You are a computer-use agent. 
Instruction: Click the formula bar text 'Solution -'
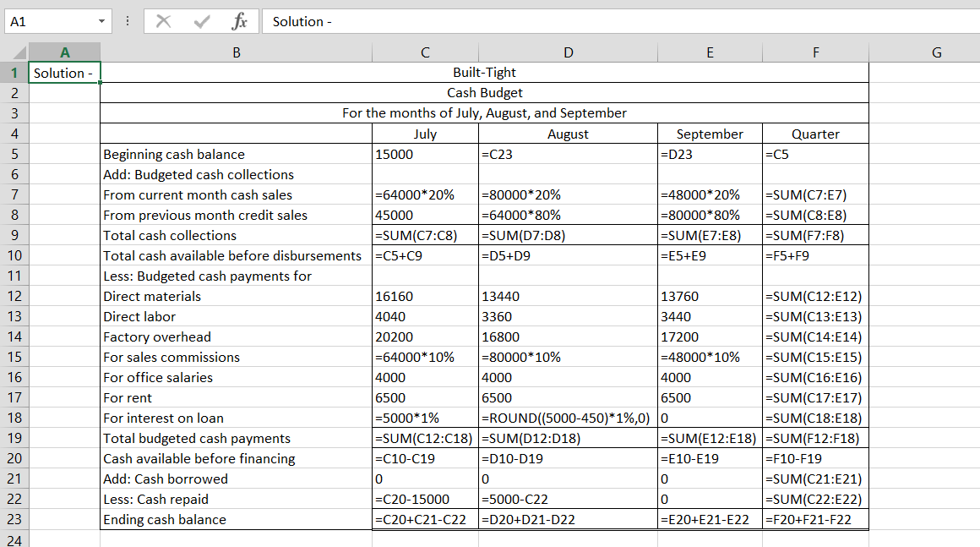[302, 21]
